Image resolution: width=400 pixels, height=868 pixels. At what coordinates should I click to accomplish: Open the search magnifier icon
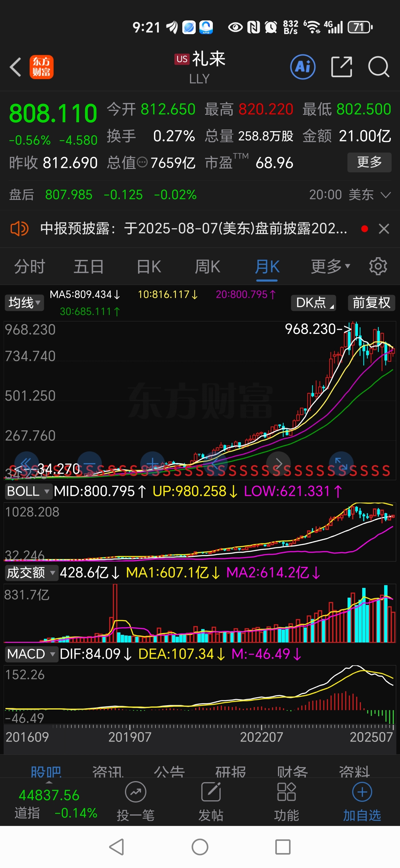[379, 67]
